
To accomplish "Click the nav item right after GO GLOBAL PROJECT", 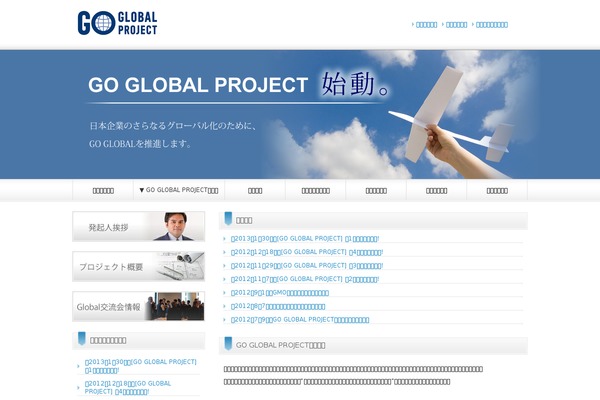I will (x=255, y=190).
